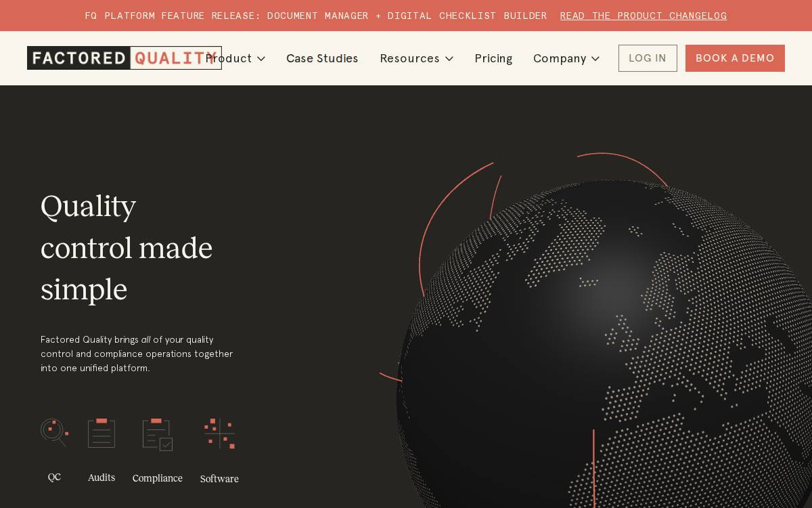
Task: Select the Software label text
Action: [x=219, y=479]
